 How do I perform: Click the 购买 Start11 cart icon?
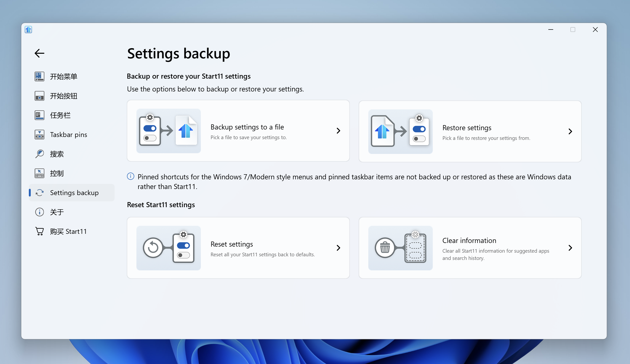[x=39, y=231]
